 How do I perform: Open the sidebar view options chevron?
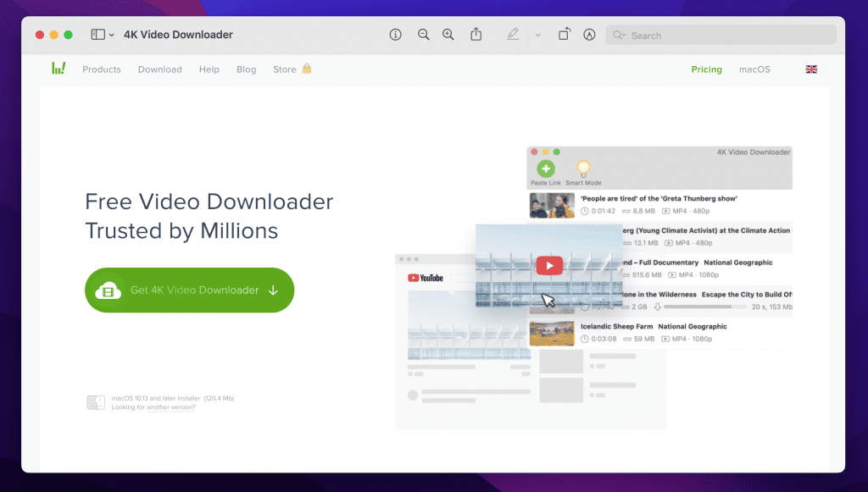(111, 35)
